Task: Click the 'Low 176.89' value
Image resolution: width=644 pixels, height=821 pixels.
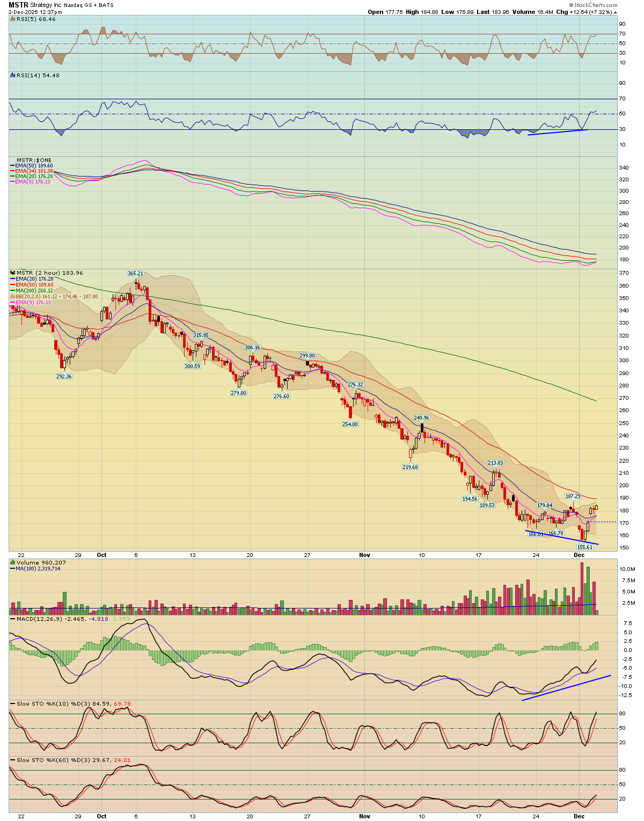Action: coord(457,12)
